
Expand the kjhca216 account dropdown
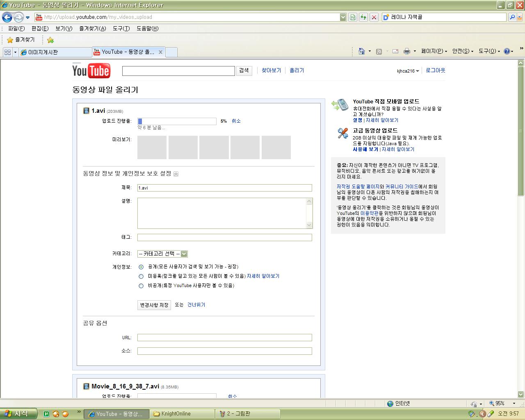(408, 71)
